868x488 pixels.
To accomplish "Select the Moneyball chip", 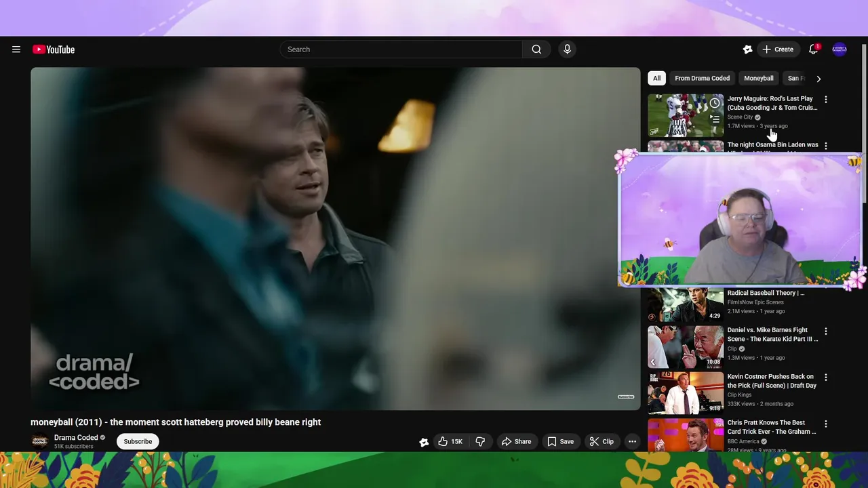I will (759, 78).
